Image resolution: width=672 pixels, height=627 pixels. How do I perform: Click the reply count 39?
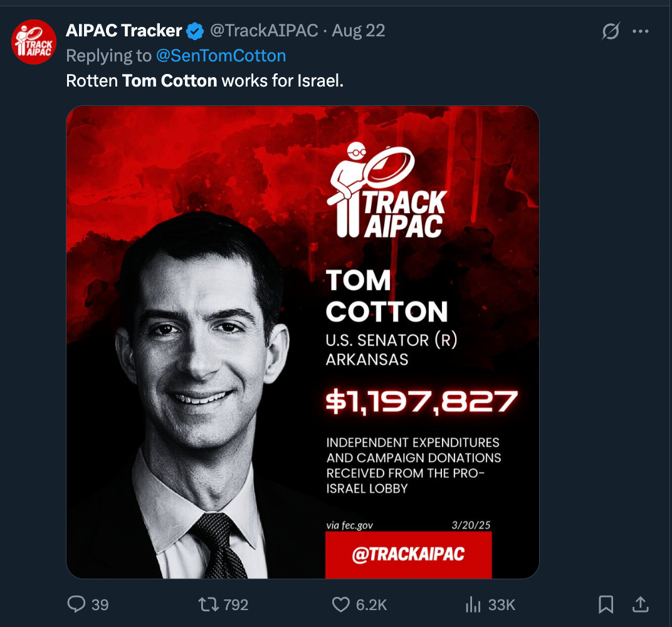pyautogui.click(x=100, y=605)
